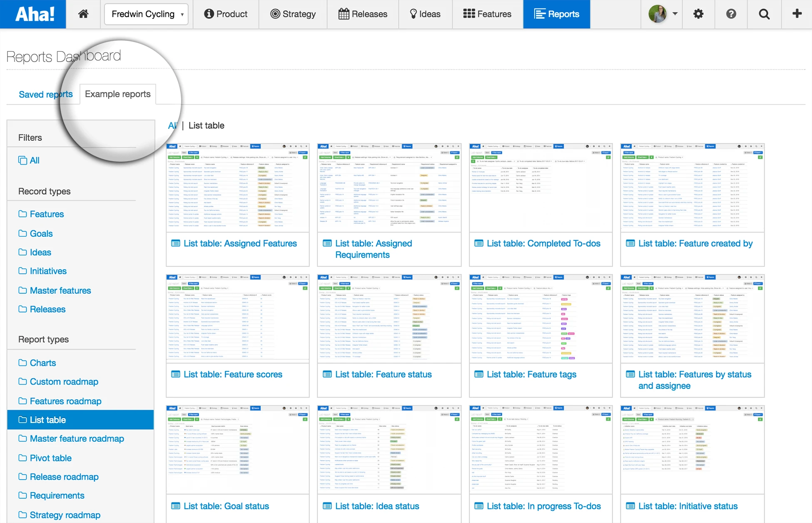Click the plus add icon

pyautogui.click(x=797, y=14)
